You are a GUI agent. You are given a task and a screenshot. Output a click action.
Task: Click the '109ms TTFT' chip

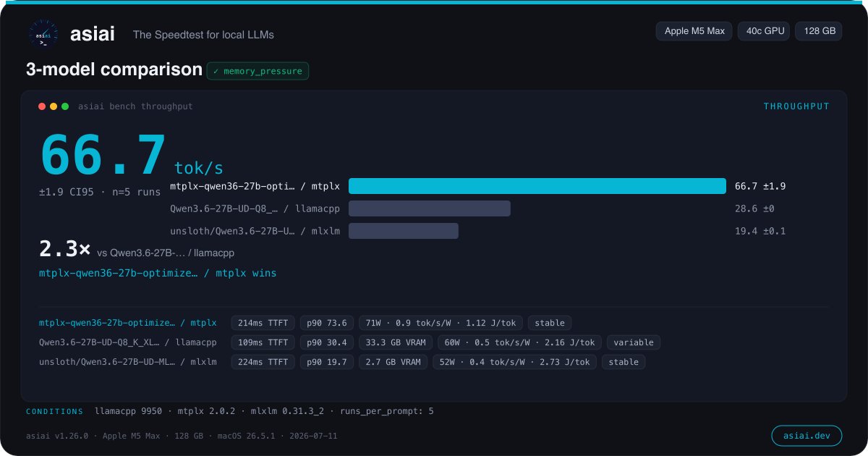tap(263, 342)
